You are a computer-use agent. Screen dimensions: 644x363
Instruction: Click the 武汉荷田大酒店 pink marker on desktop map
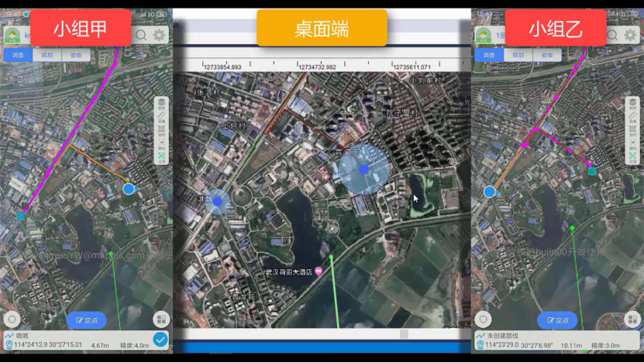319,271
